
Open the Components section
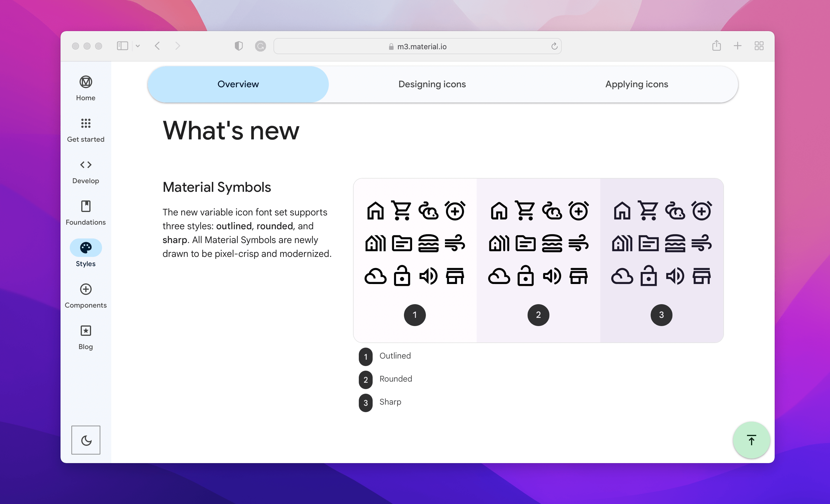(x=86, y=296)
